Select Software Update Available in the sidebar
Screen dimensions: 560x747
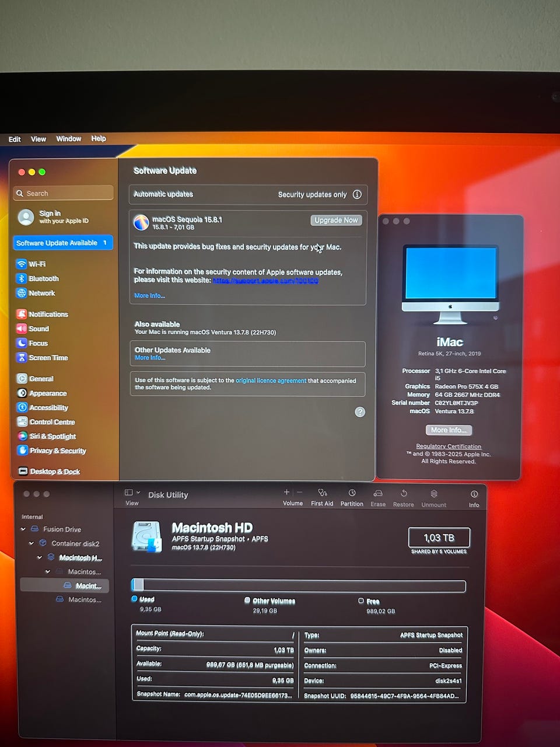[63, 243]
